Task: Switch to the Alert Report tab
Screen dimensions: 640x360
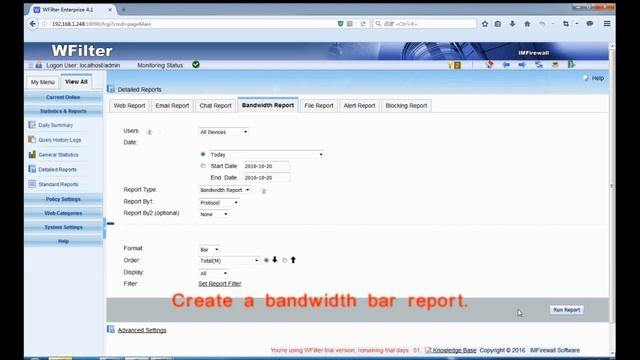Action: pyautogui.click(x=359, y=105)
